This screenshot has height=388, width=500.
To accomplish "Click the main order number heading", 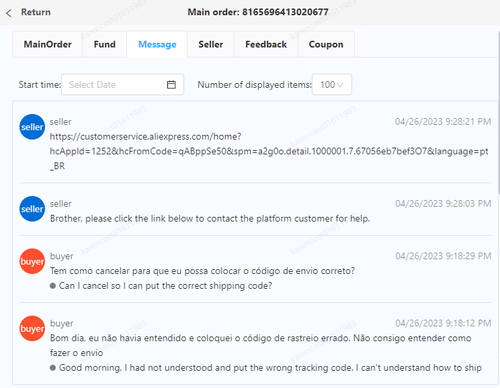I will (258, 12).
